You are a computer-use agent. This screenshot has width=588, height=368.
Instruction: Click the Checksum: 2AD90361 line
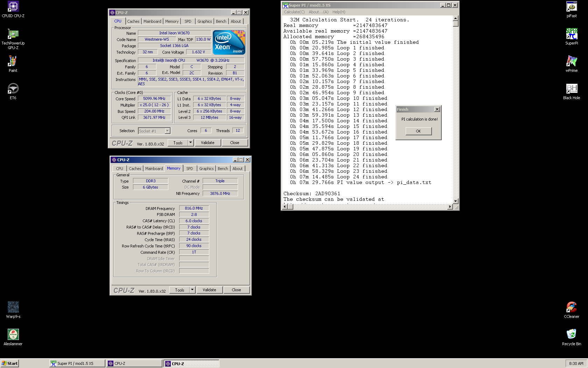click(x=311, y=193)
